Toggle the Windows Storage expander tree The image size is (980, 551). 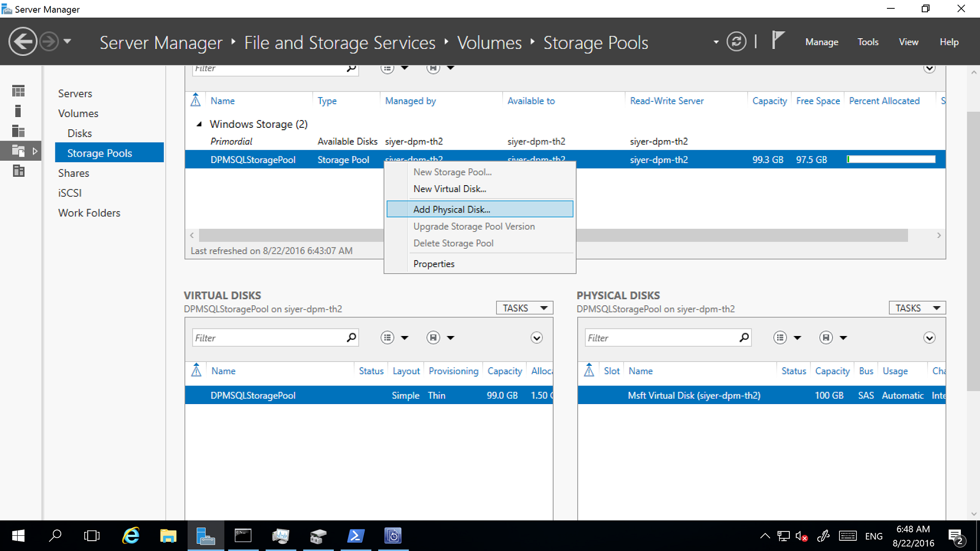[x=198, y=124]
